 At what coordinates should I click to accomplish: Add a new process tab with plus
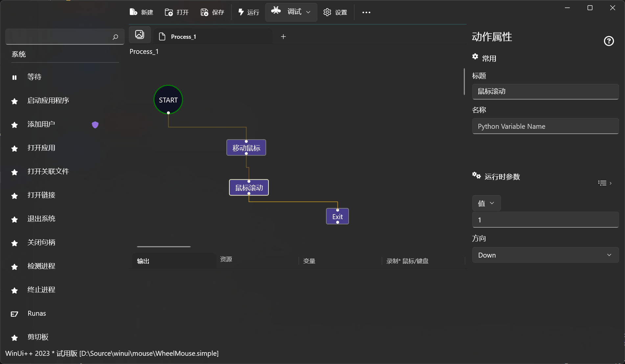283,36
